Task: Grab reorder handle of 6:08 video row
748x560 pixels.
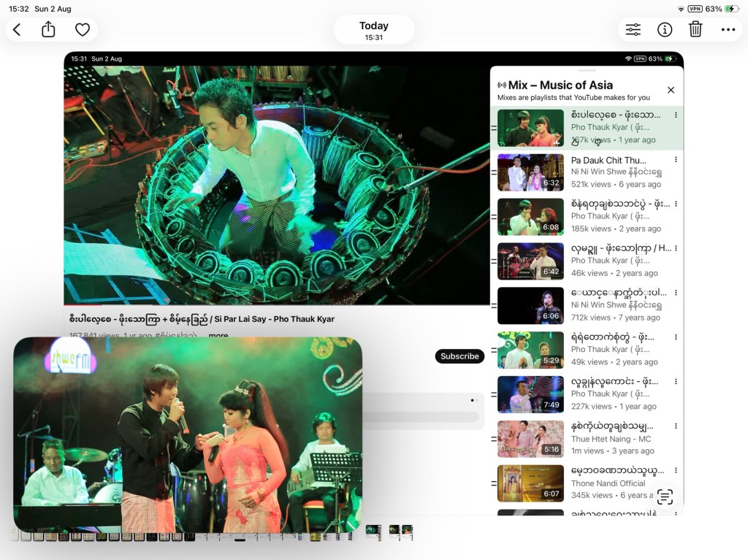Action: pos(494,217)
